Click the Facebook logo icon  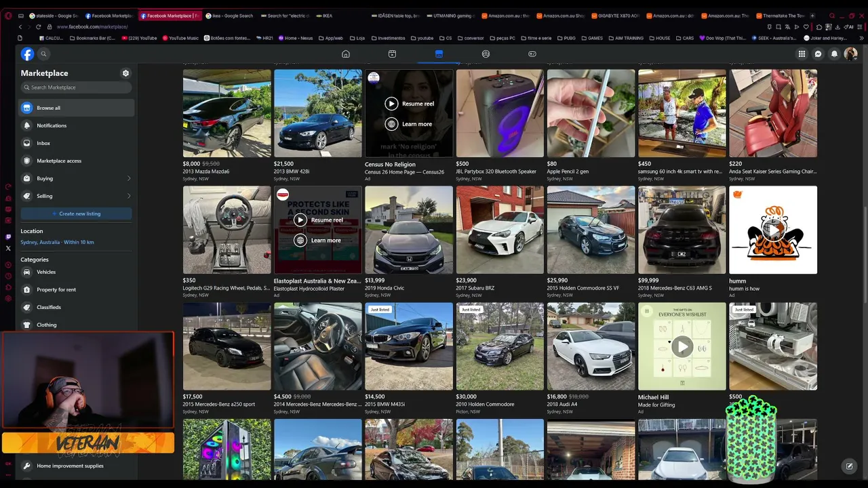[x=27, y=54]
